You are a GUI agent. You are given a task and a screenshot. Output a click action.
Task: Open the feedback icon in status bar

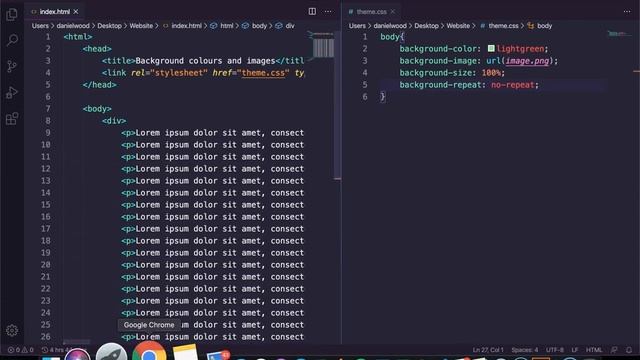click(x=614, y=350)
